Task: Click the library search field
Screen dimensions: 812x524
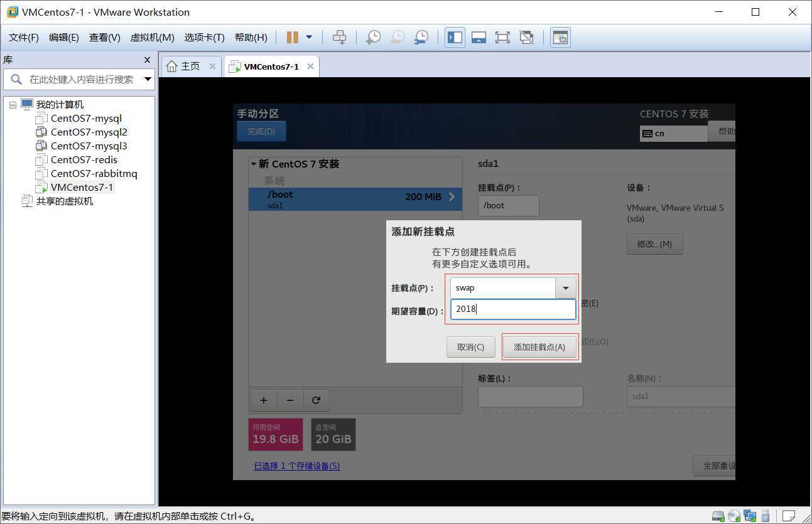Action: tap(78, 79)
